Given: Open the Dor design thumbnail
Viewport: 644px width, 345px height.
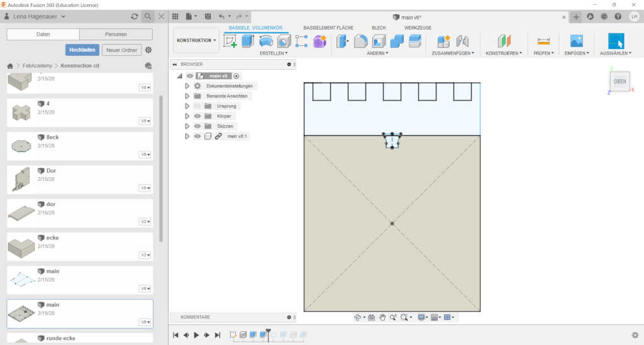Looking at the screenshot, I should pyautogui.click(x=20, y=179).
